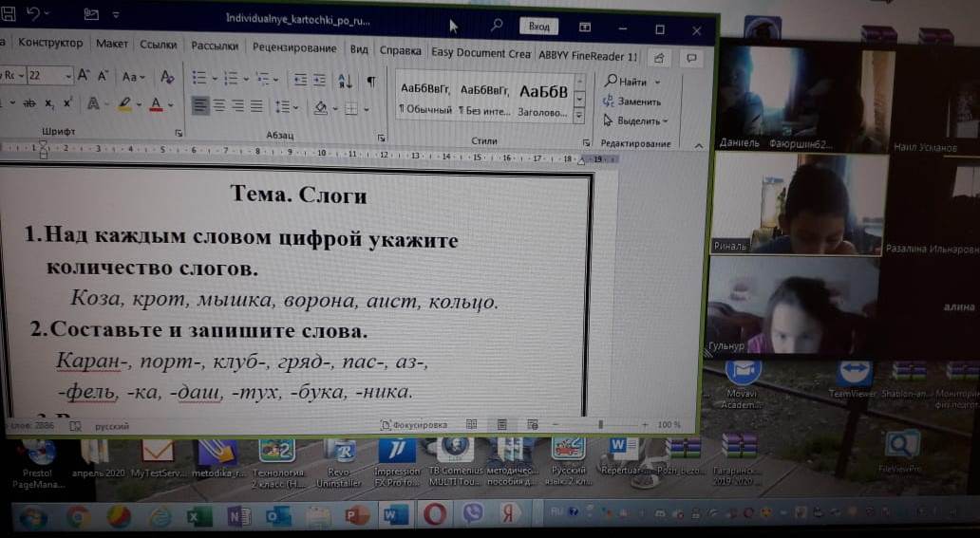Click the increase font size icon
The height and width of the screenshot is (538, 980).
[84, 76]
